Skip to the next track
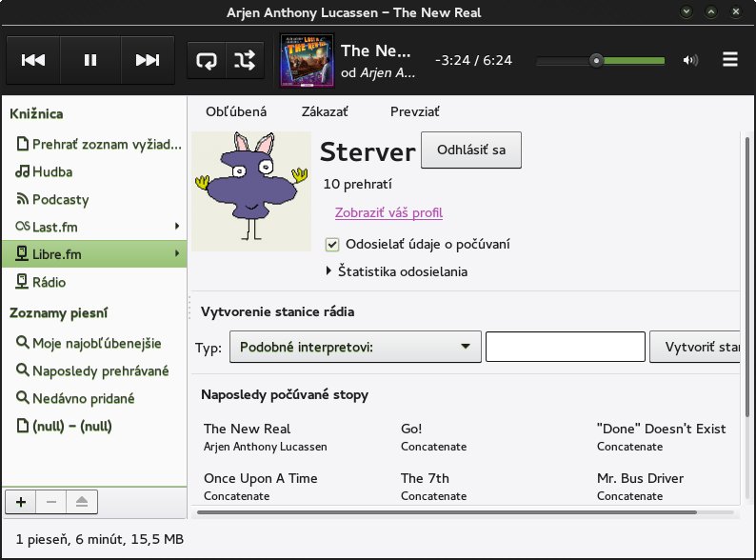This screenshot has width=756, height=560. [x=148, y=60]
